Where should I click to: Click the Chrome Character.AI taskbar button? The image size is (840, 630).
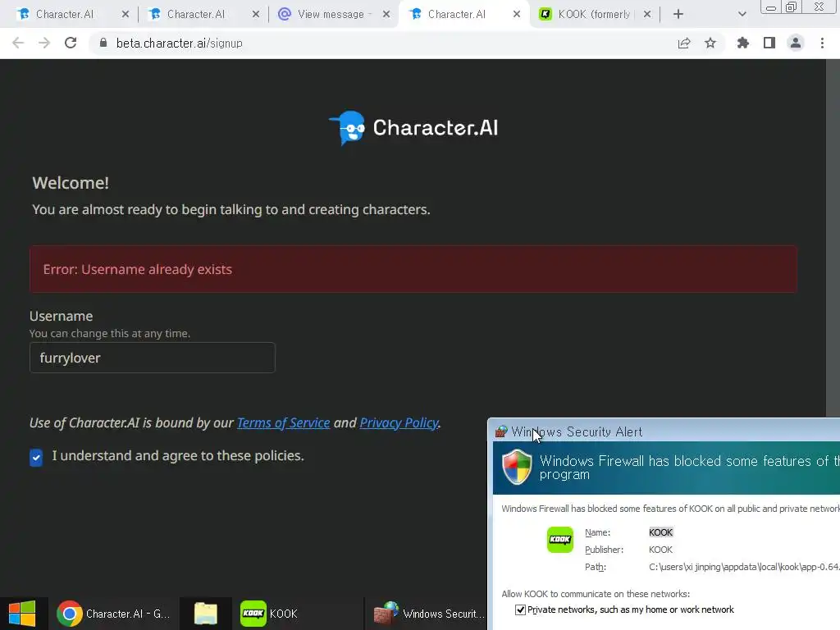point(113,614)
